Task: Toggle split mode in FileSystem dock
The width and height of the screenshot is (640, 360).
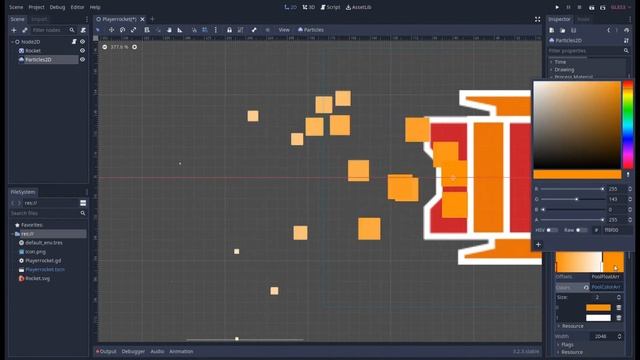Action: [83, 203]
